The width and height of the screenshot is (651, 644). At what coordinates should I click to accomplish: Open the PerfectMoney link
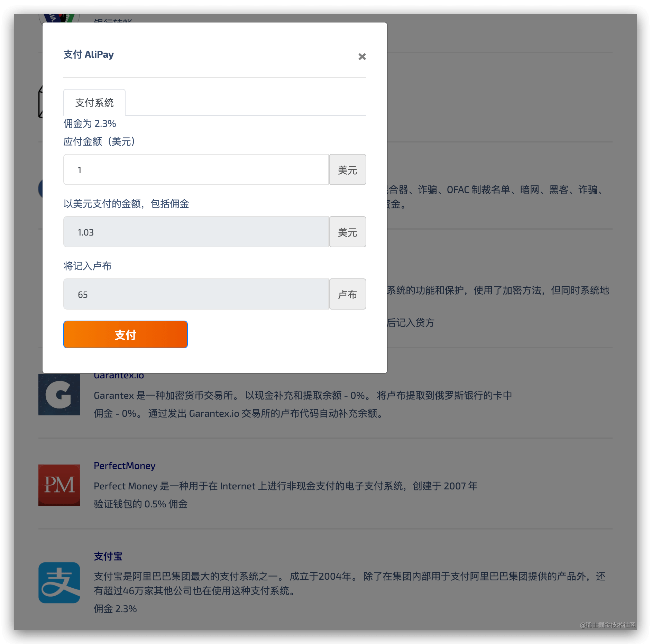(125, 466)
